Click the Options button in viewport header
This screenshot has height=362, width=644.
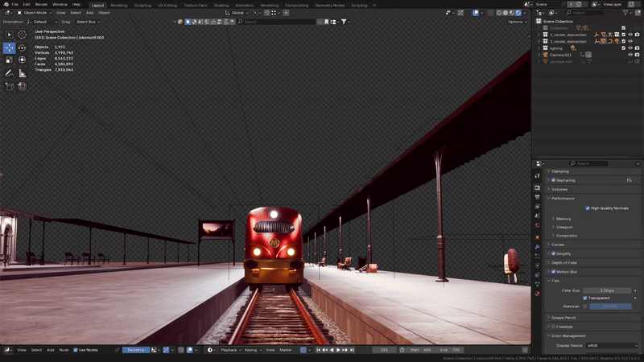[518, 22]
